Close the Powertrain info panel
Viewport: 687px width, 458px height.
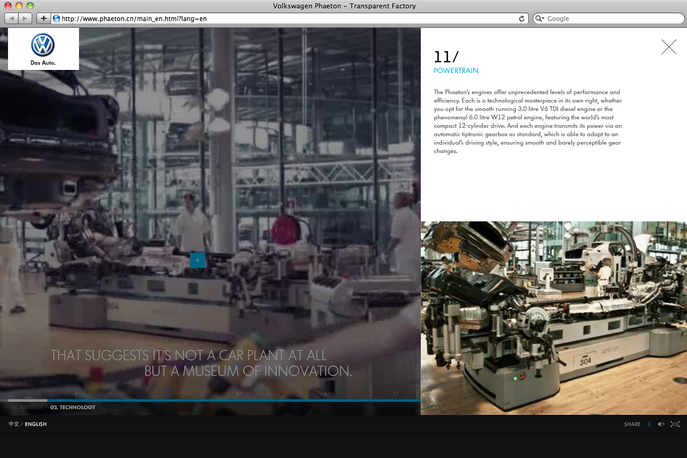(x=668, y=47)
